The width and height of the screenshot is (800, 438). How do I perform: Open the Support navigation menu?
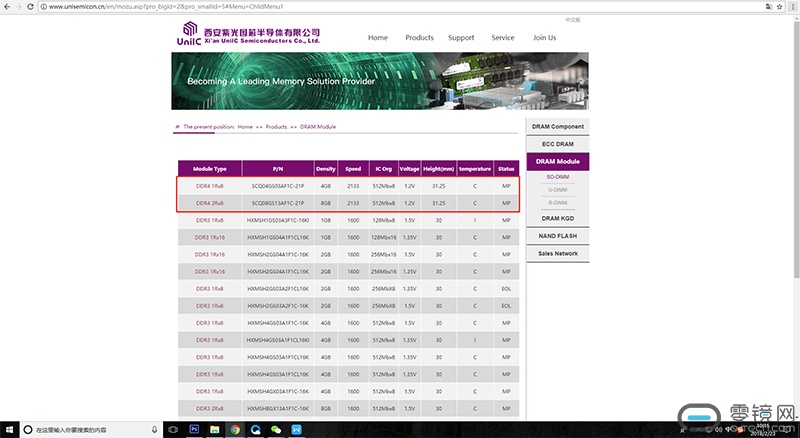click(x=461, y=38)
